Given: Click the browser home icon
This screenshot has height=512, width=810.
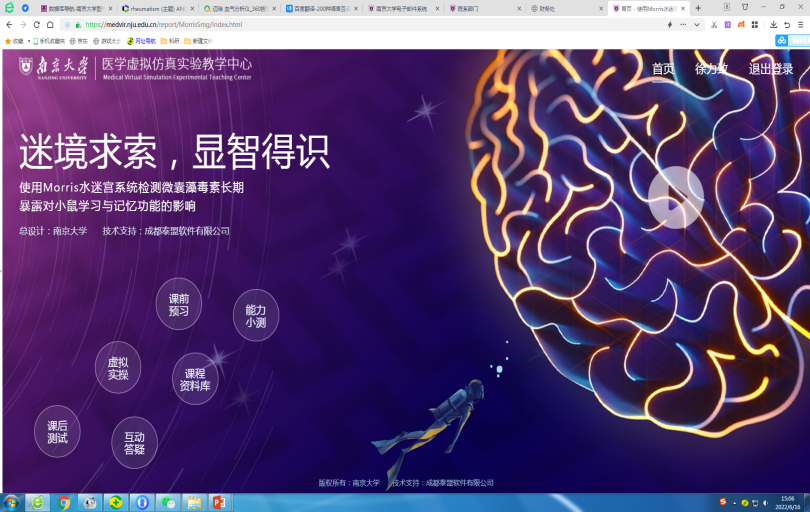Looking at the screenshot, I should click(x=50, y=24).
